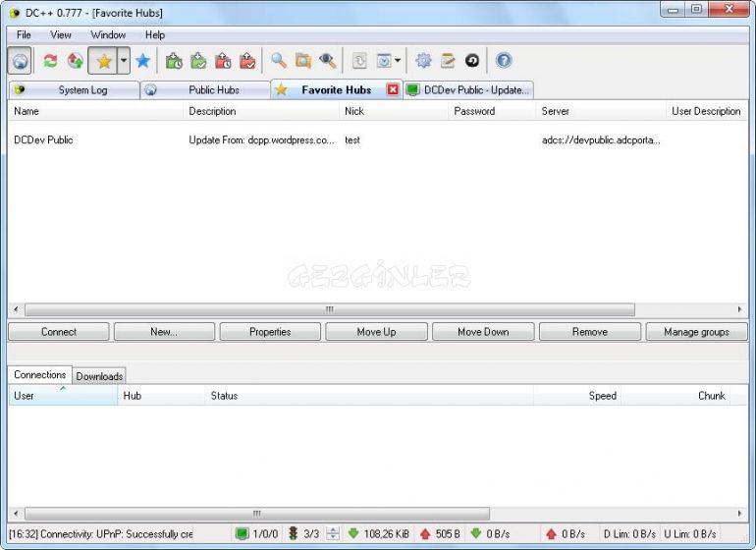Click the New... button
The width and height of the screenshot is (756, 550).
(x=164, y=332)
